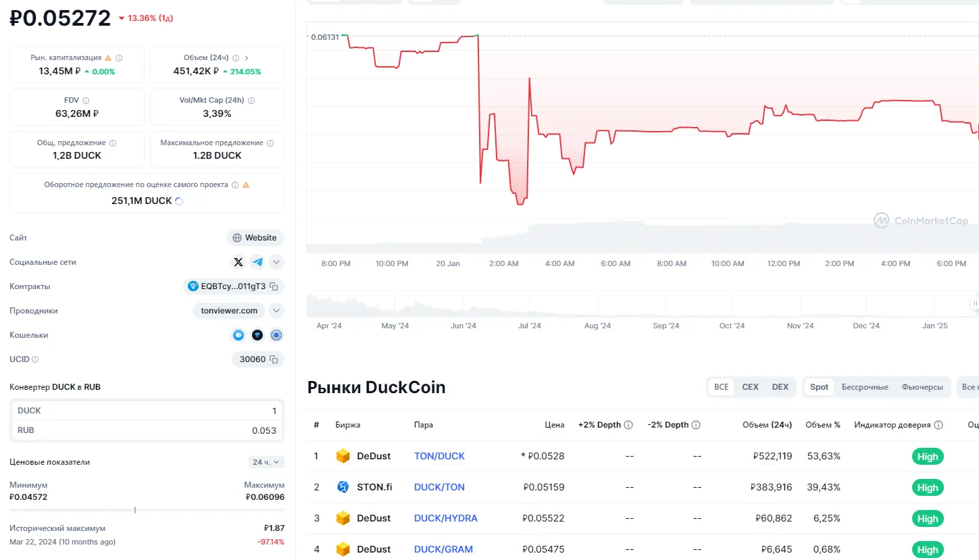
Task: Click the min-max price range bar
Action: pyautogui.click(x=147, y=509)
